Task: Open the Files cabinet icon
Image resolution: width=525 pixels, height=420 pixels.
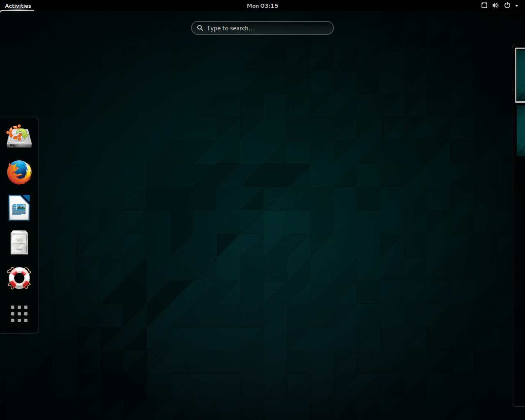Action: pos(19,242)
